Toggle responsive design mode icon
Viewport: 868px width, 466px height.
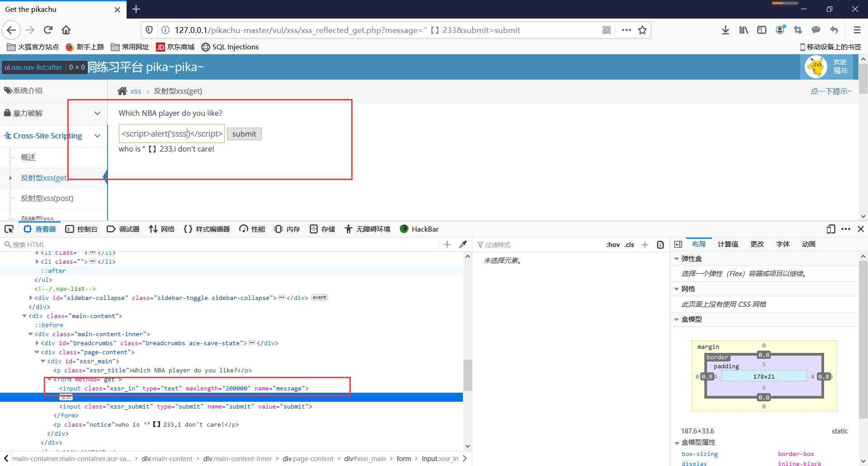pos(830,229)
